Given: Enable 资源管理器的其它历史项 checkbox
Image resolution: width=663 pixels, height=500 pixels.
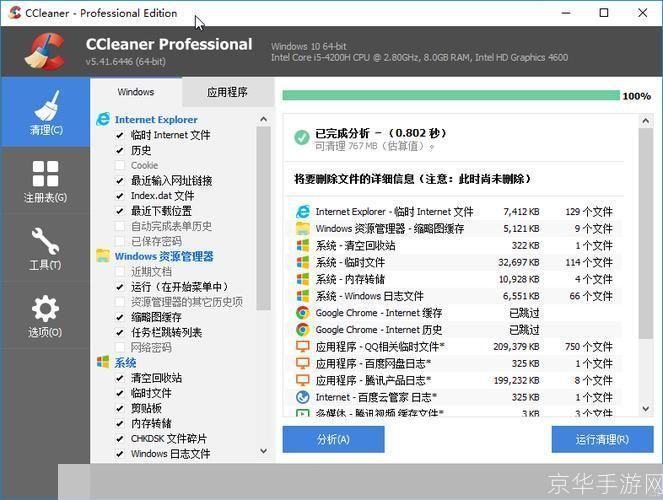Looking at the screenshot, I should (120, 302).
